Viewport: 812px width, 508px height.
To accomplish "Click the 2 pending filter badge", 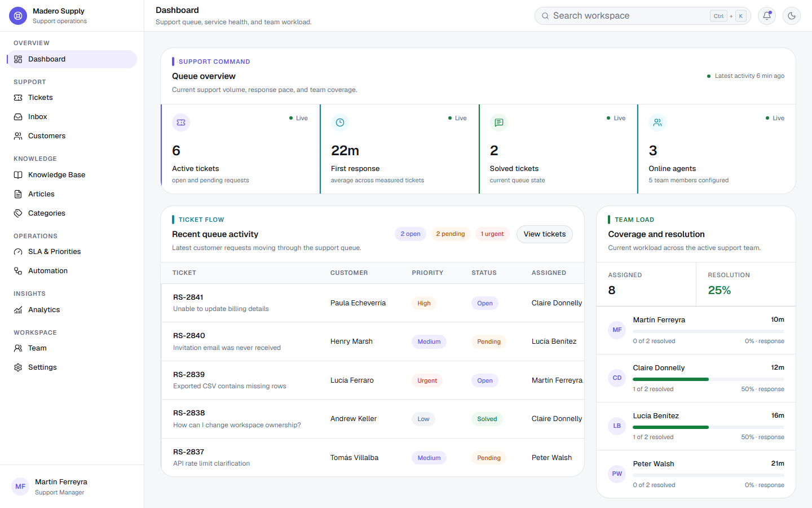I will (451, 234).
